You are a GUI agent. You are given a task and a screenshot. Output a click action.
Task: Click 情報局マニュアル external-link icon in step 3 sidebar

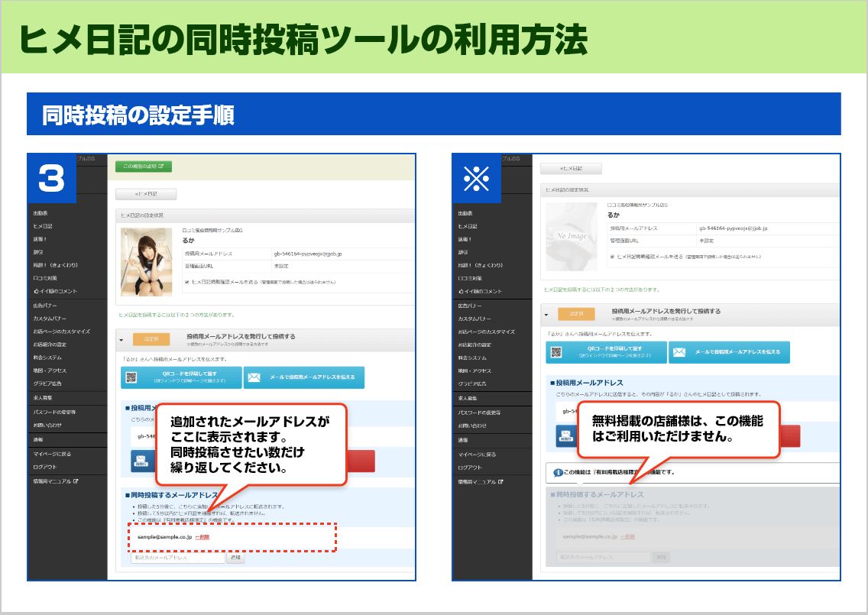(x=76, y=481)
